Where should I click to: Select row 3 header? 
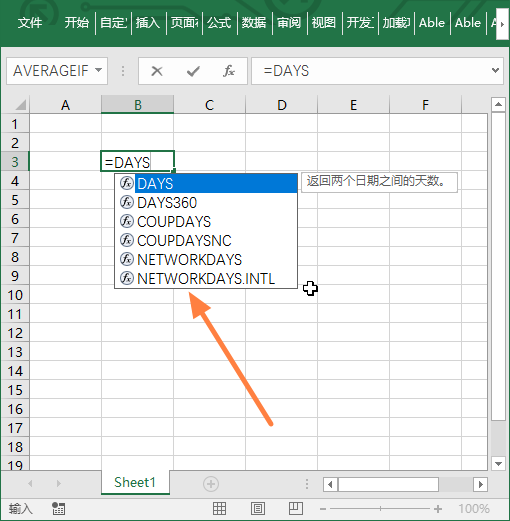[15, 162]
